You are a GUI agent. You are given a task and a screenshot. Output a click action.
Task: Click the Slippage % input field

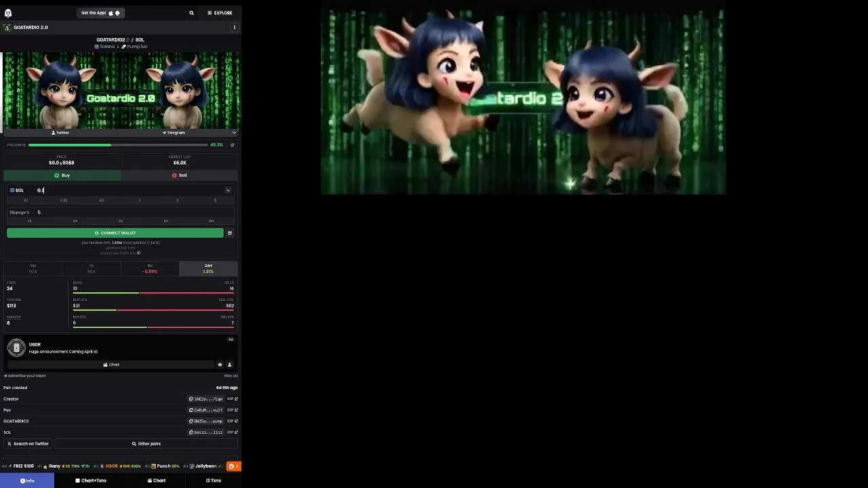(134, 213)
